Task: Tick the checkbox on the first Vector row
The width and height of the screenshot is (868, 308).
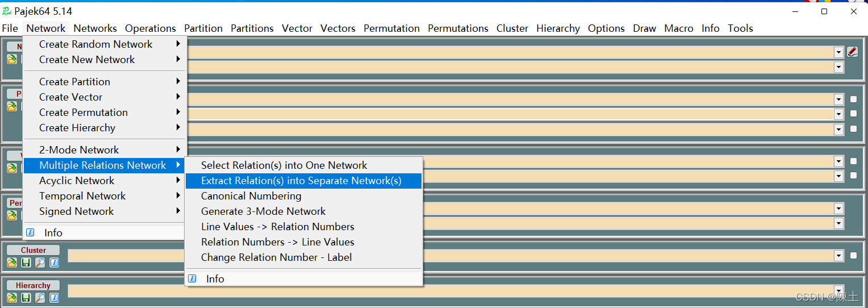Action: pyautogui.click(x=853, y=161)
